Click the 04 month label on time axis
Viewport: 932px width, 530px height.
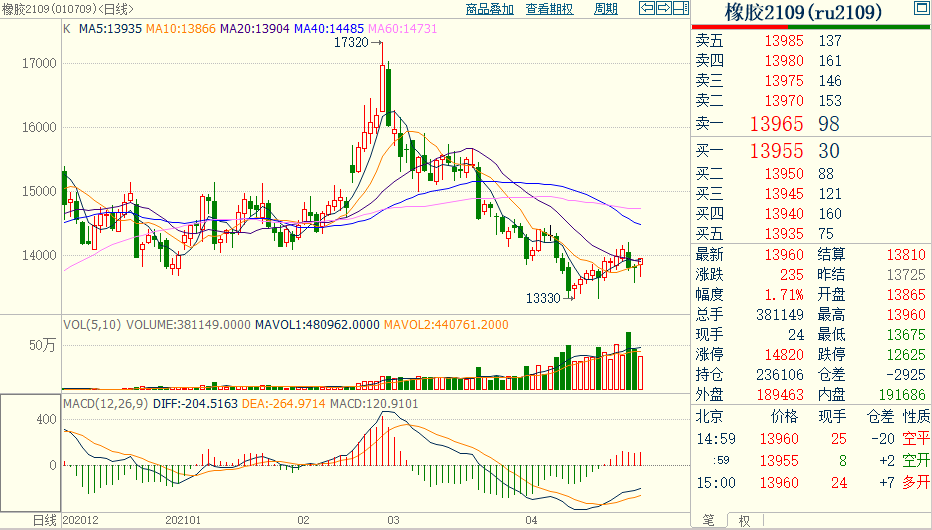[531, 520]
